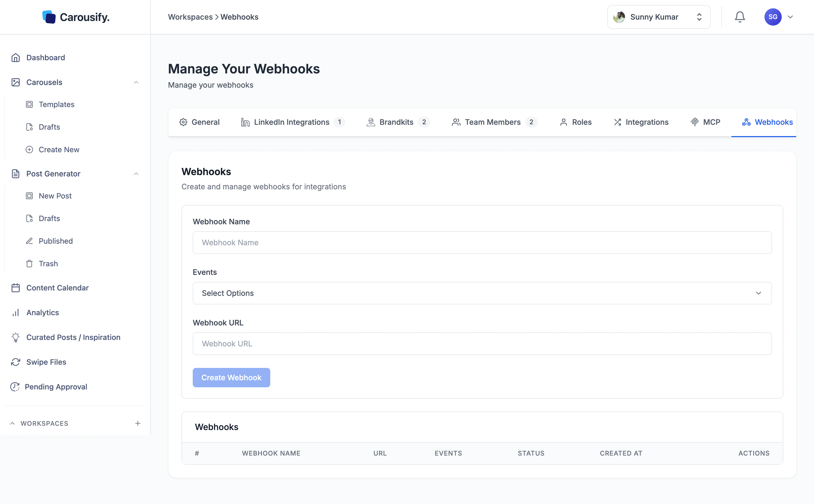Switch to the Roles tab
The width and height of the screenshot is (814, 504).
pyautogui.click(x=576, y=122)
